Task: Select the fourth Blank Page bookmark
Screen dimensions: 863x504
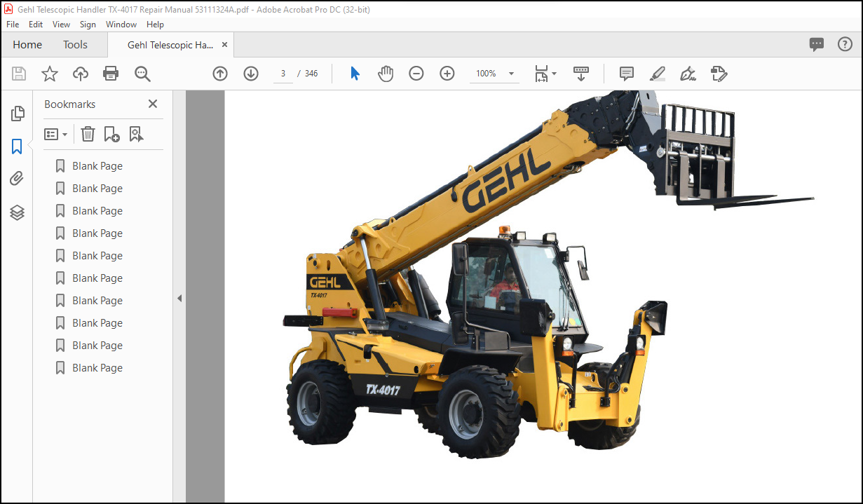Action: pos(97,233)
